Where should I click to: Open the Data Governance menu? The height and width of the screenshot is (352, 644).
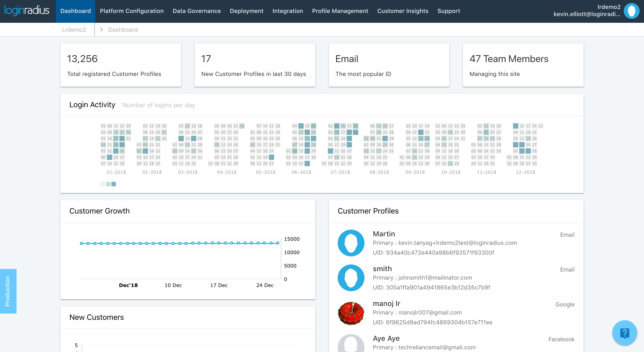(x=197, y=11)
